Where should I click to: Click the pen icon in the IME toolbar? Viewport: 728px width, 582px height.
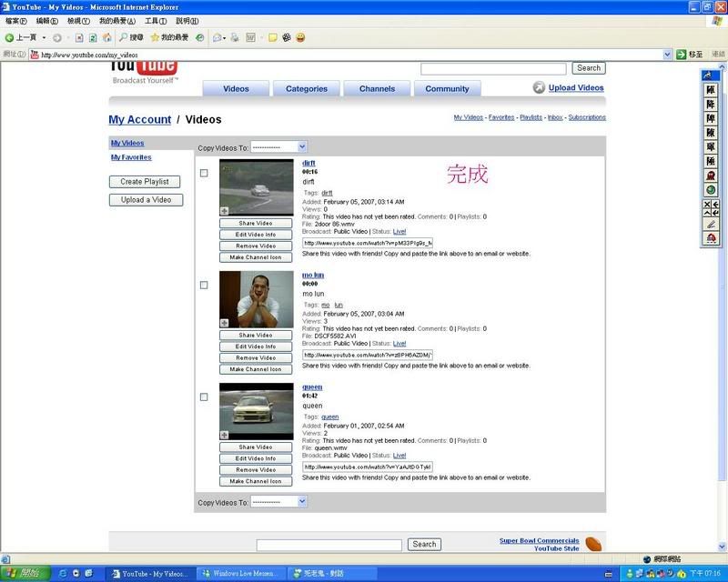pos(711,225)
